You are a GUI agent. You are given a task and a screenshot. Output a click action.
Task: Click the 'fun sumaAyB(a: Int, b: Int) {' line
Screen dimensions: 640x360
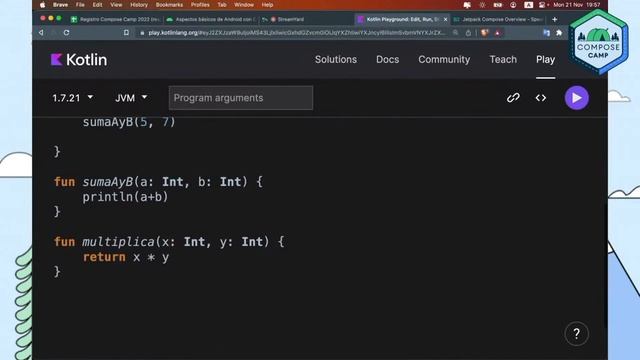tap(158, 182)
